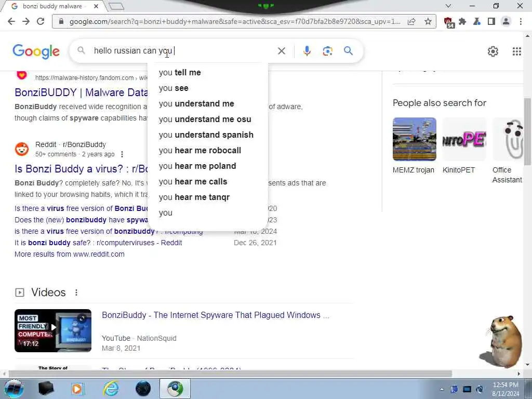Click the share page icon in address bar
Image resolution: width=532 pixels, height=399 pixels.
point(411,21)
